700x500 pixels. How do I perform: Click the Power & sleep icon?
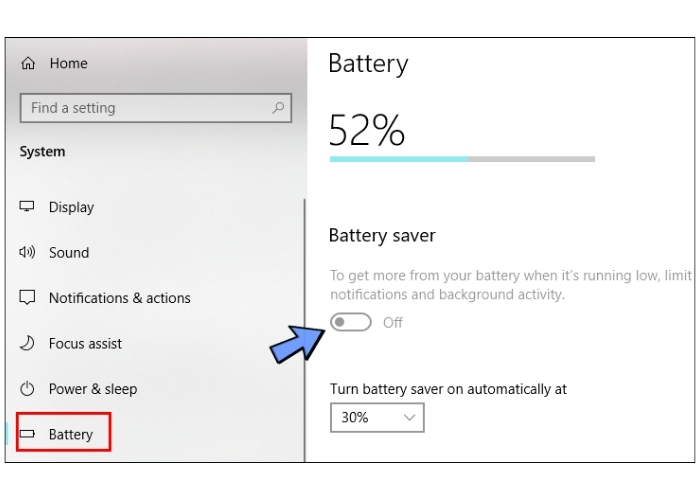point(28,389)
